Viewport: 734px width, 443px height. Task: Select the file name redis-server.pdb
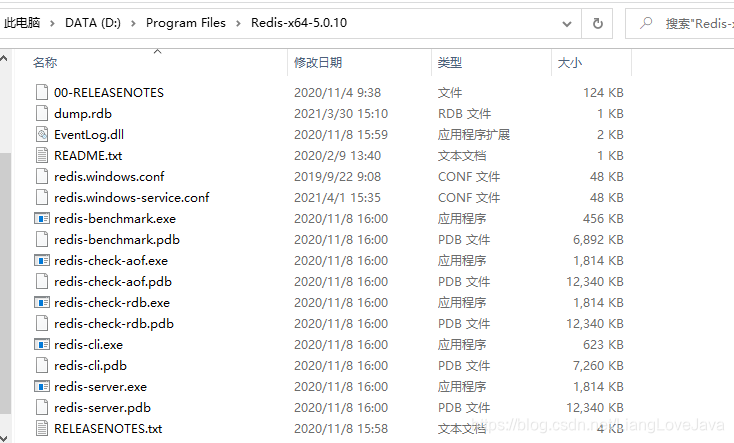103,407
